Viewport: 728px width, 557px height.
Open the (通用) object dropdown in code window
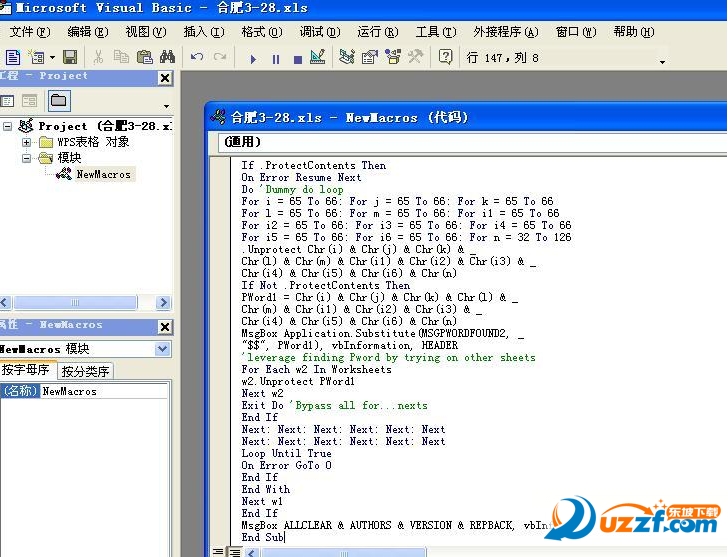click(x=472, y=142)
